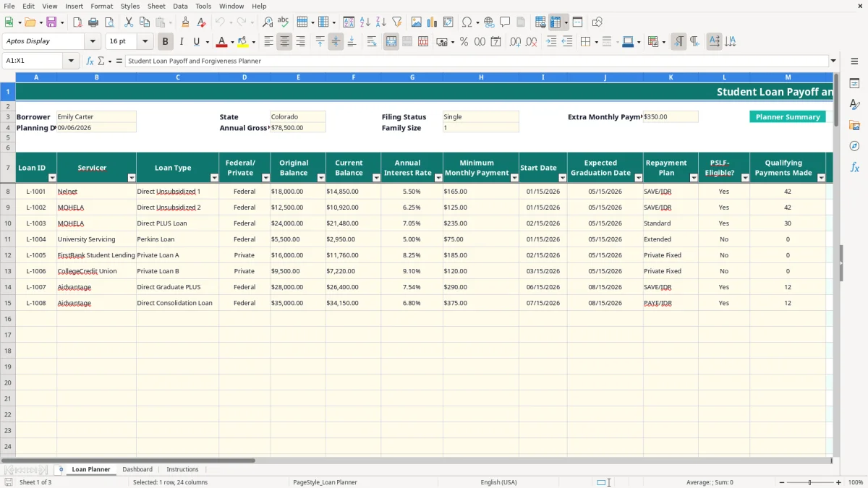The height and width of the screenshot is (488, 868).
Task: Click the Print icon
Action: click(93, 22)
